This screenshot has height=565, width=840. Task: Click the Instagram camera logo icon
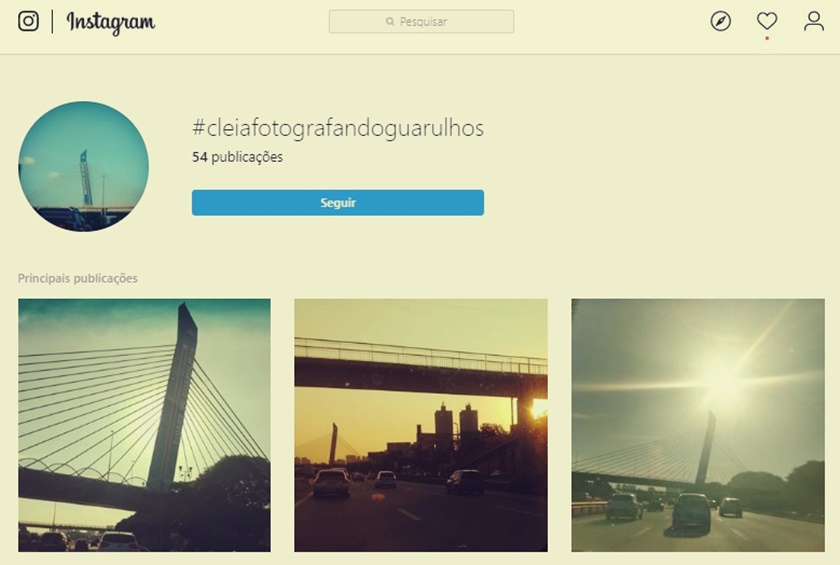(x=28, y=21)
